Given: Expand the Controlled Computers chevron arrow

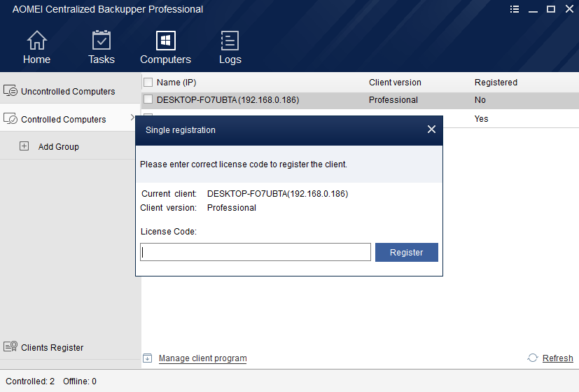Looking at the screenshot, I should coord(132,118).
